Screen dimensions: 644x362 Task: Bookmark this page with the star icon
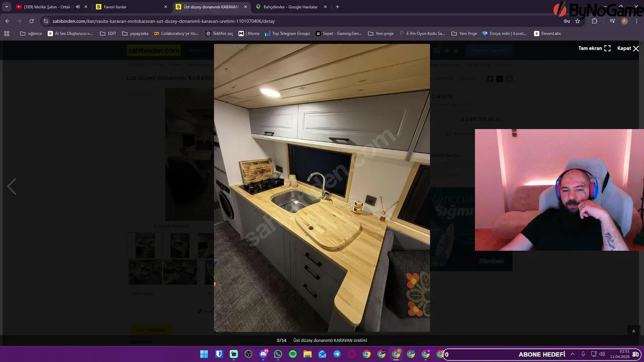[x=578, y=21]
